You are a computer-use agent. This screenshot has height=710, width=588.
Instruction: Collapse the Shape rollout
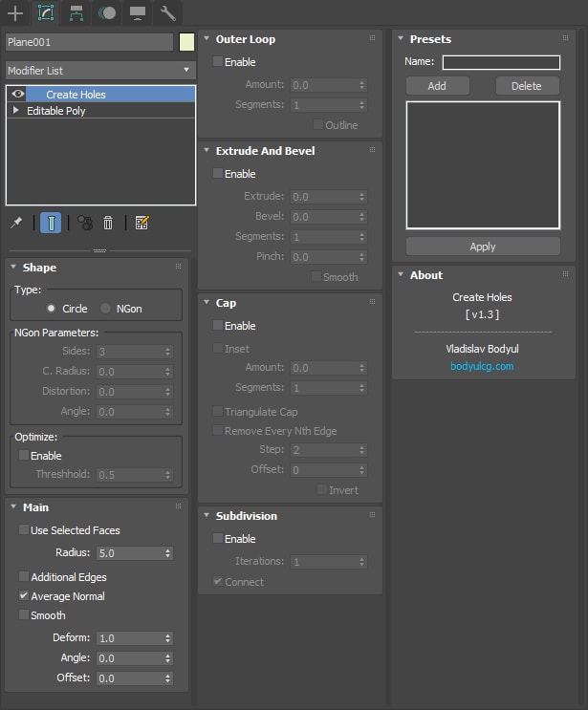(x=13, y=267)
